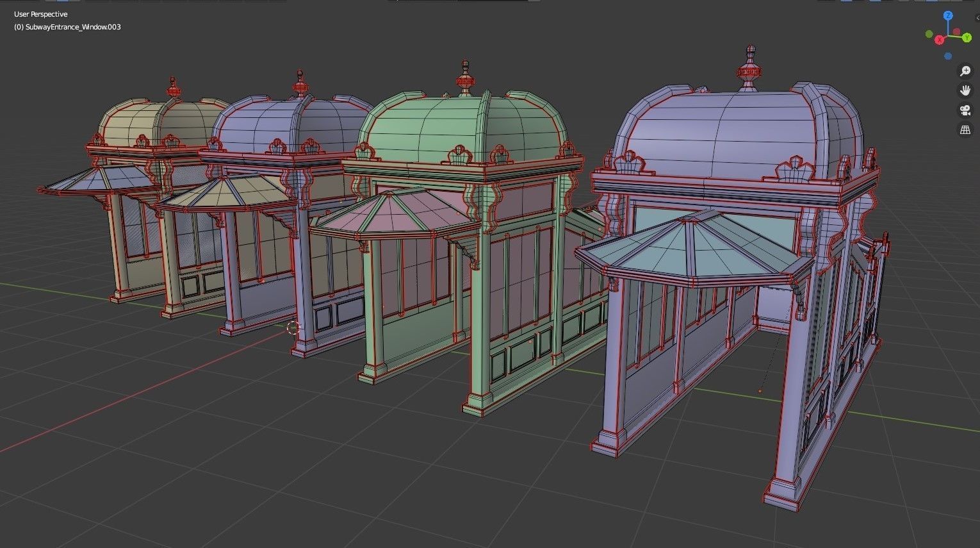
Task: Click the zoom magnifier viewport button
Action: (965, 71)
